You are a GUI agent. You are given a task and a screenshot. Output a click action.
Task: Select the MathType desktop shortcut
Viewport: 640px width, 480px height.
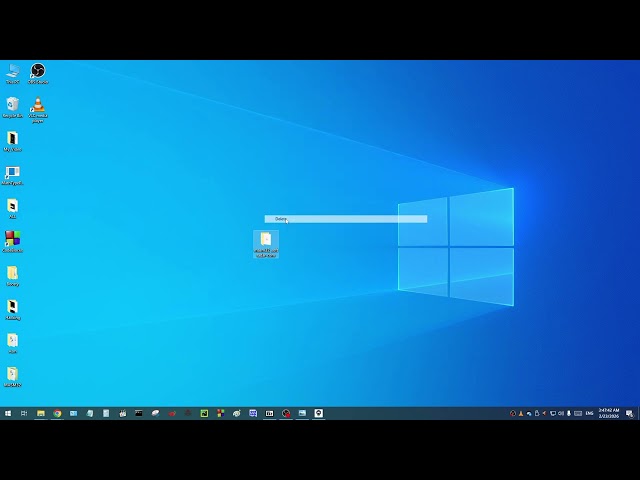tap(13, 175)
